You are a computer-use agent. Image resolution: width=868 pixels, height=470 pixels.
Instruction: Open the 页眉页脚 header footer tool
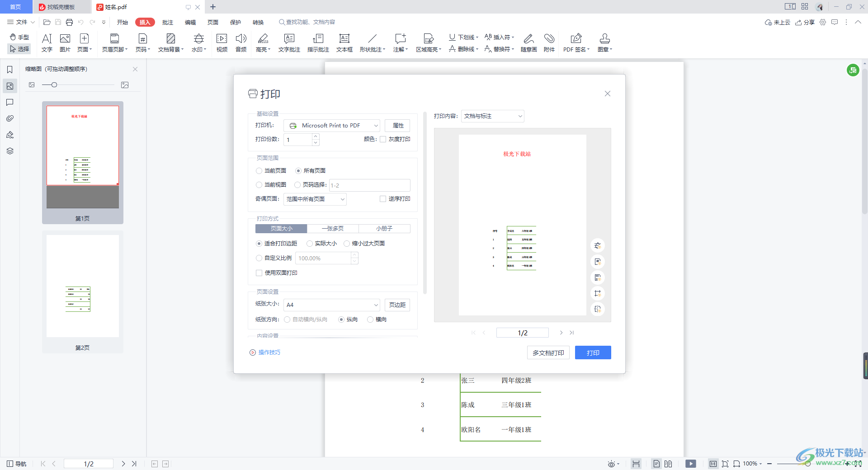coord(115,43)
